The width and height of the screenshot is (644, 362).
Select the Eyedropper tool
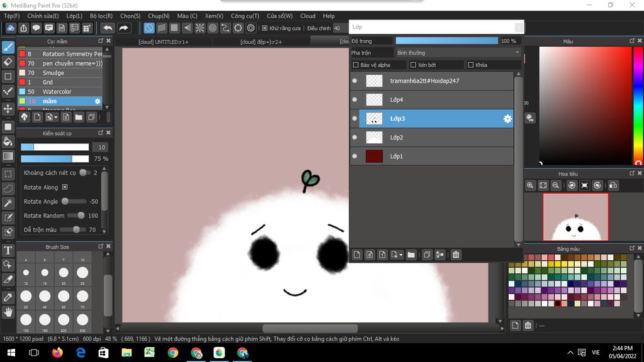(8, 297)
